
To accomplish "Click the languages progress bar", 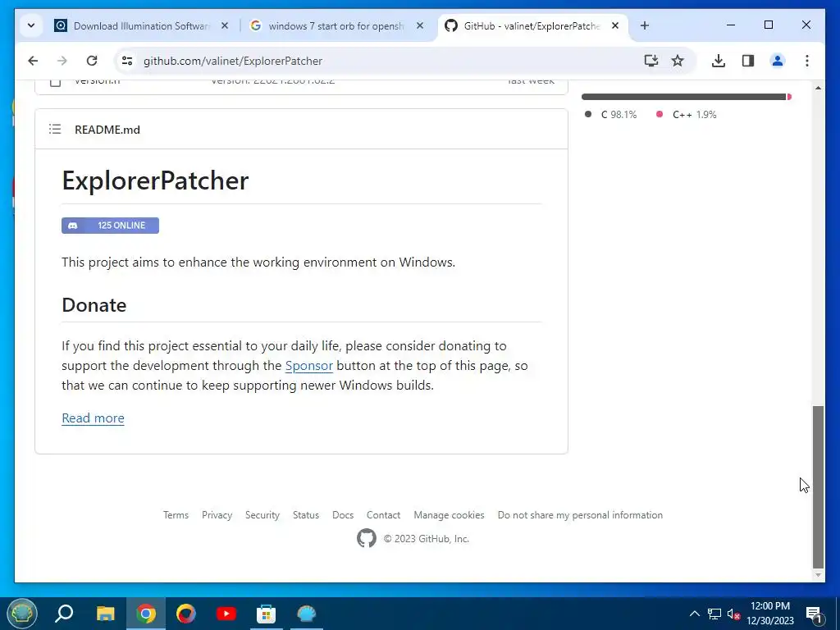I will (x=687, y=97).
